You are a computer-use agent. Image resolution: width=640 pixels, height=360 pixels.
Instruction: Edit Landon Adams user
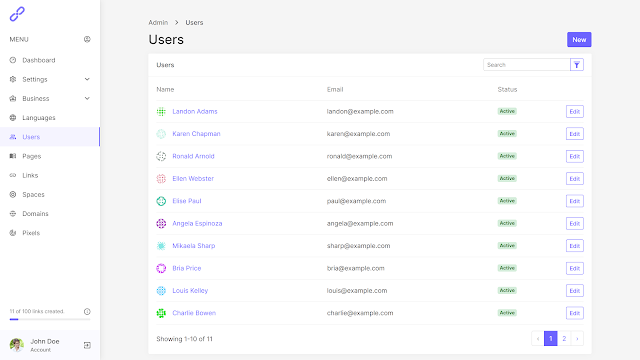[x=575, y=111]
